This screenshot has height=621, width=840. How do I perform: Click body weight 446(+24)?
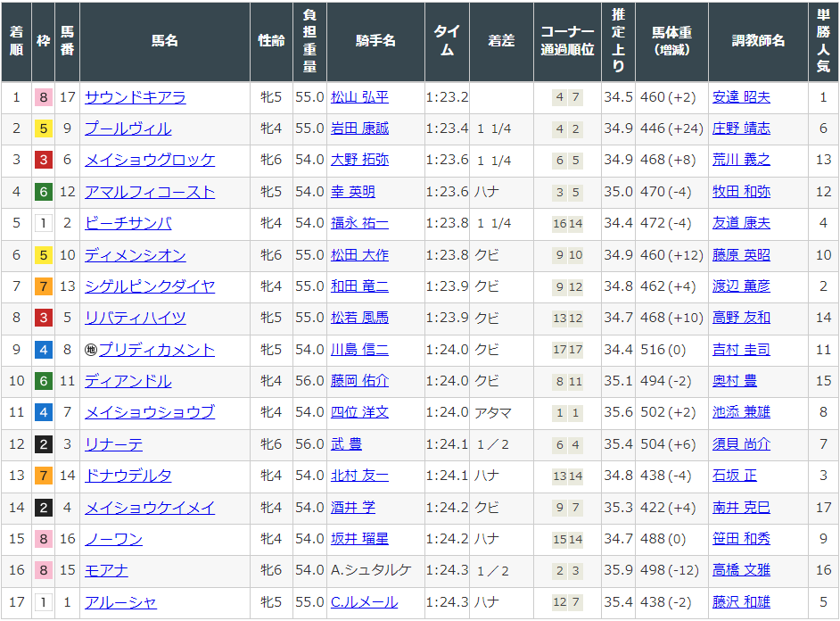pos(671,128)
